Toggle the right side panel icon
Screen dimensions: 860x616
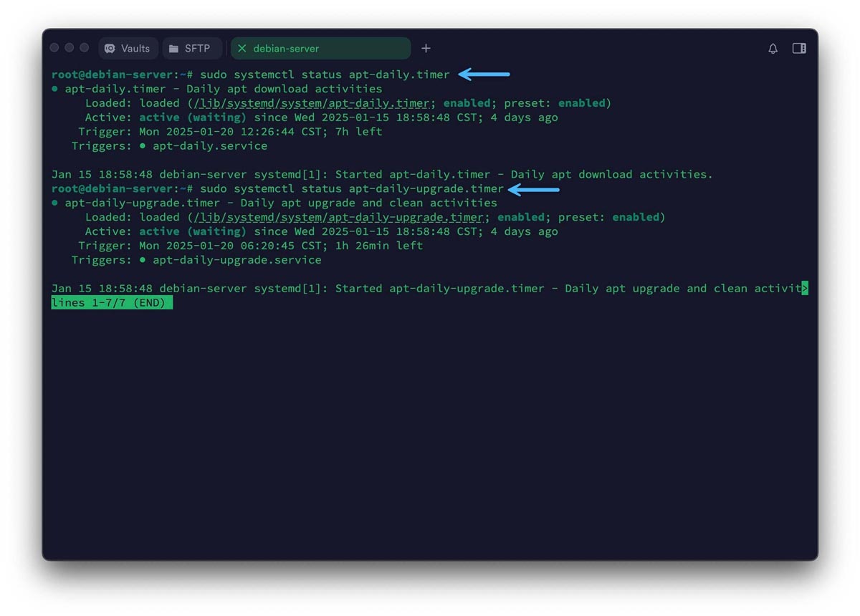(799, 49)
